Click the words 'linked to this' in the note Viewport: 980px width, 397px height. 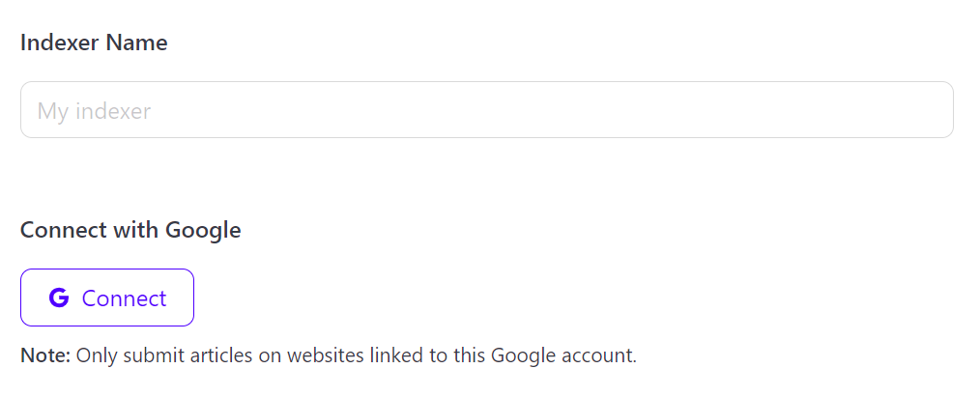[x=425, y=355]
